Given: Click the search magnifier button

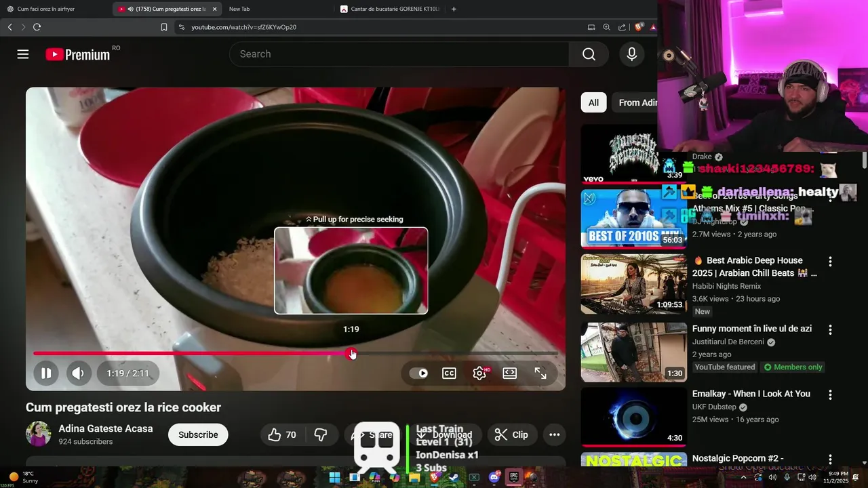Looking at the screenshot, I should click(589, 54).
